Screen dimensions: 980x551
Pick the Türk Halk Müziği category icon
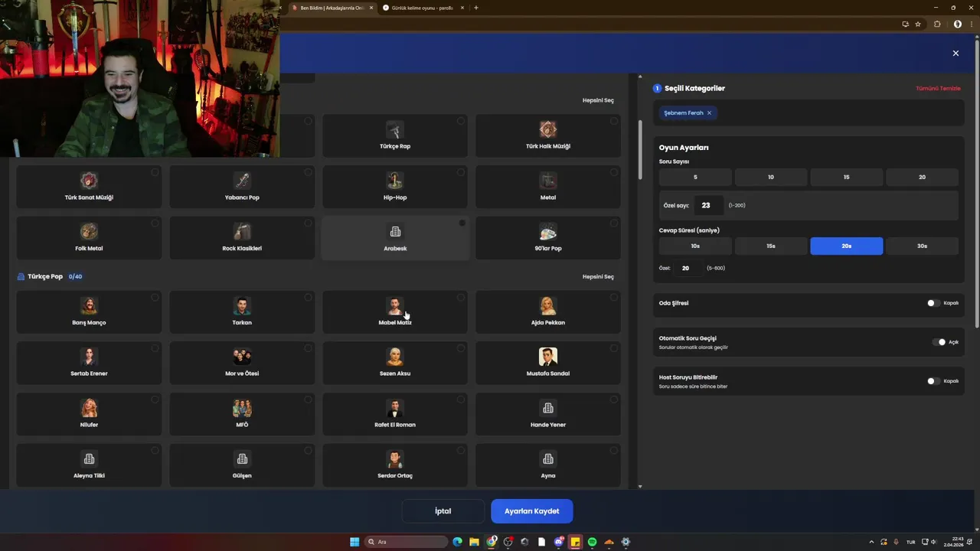pos(548,129)
